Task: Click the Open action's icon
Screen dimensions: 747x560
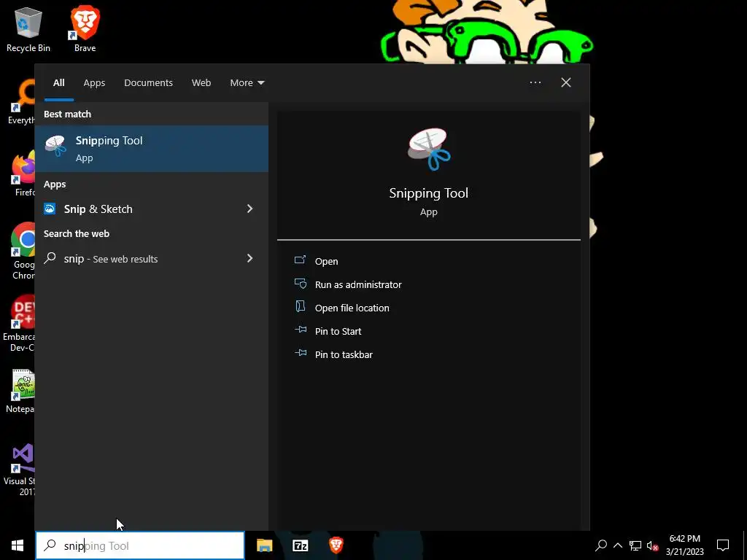Action: point(300,260)
